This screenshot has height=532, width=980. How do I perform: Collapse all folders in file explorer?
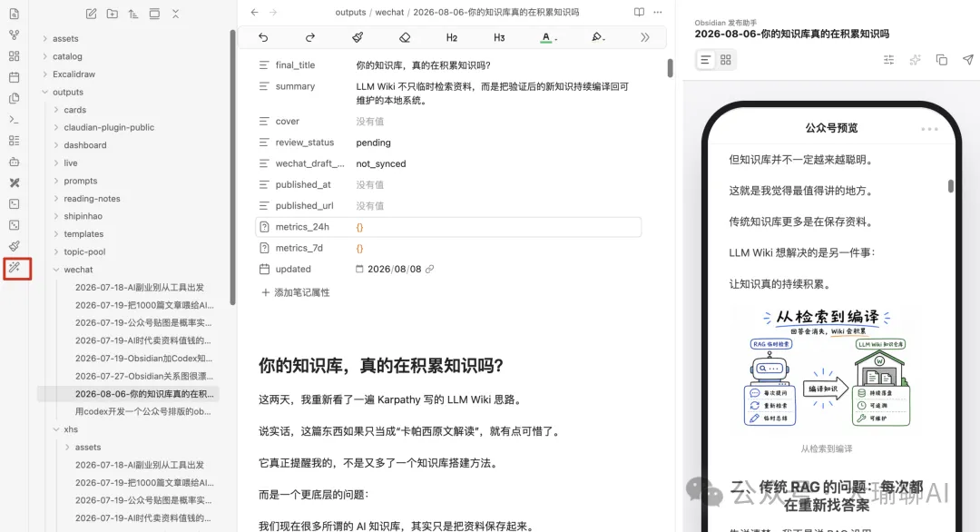tap(176, 14)
